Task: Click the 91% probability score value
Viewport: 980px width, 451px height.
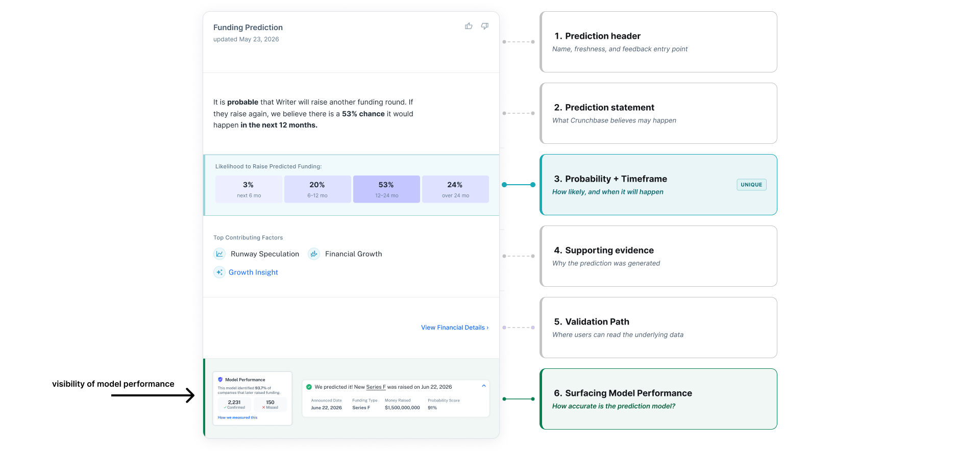Action: [432, 408]
